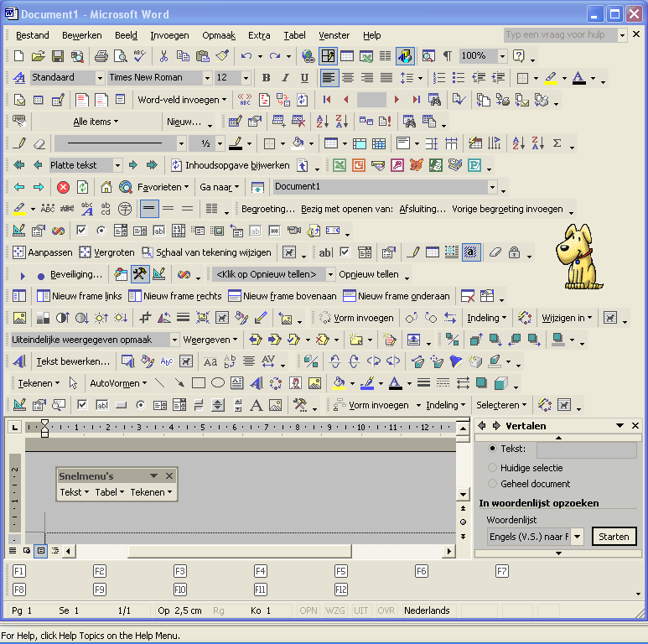Click the fill color paint bucket in Drawing toolbar
Image resolution: width=648 pixels, height=644 pixels.
[339, 383]
